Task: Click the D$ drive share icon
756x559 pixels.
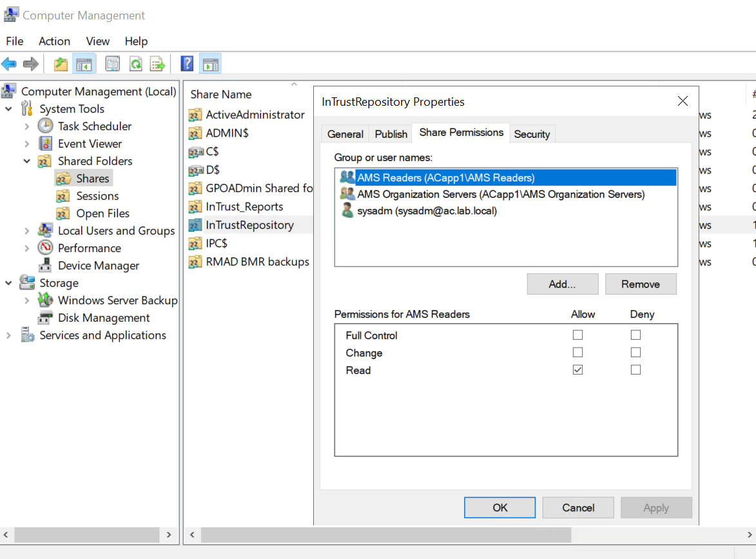Action: (x=195, y=170)
